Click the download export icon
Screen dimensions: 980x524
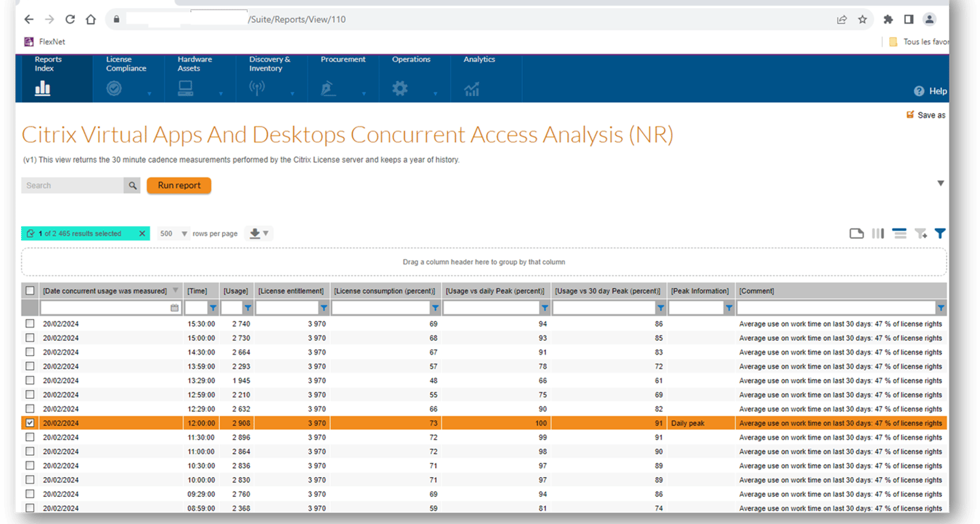click(255, 233)
